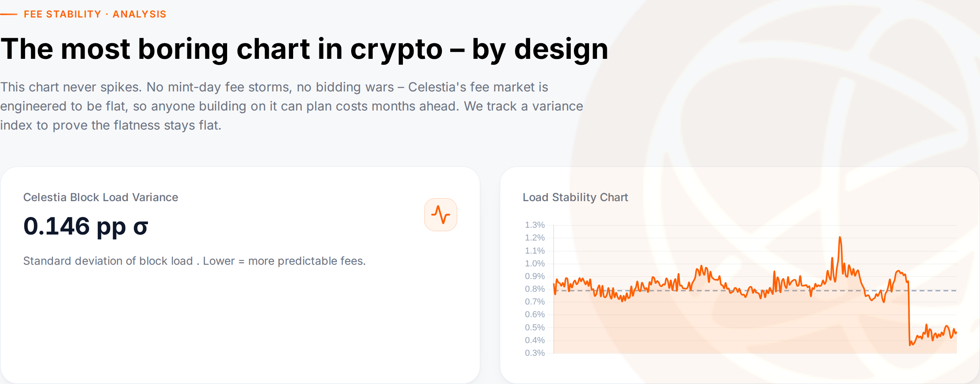Viewport: 980px width, 384px height.
Task: Click the orange activity pulse icon
Action: point(440,215)
